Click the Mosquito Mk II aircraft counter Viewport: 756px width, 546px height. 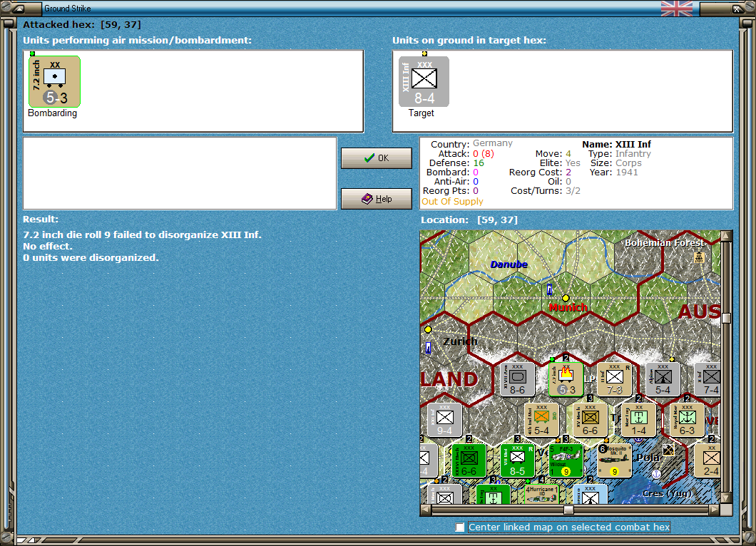click(614, 461)
